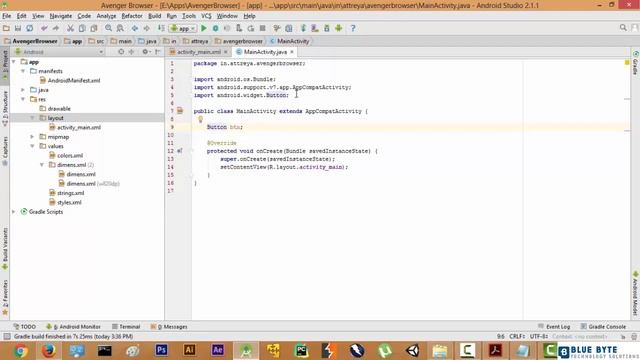Open the Help question mark icon
Image resolution: width=640 pixels, height=360 pixels.
[x=353, y=28]
